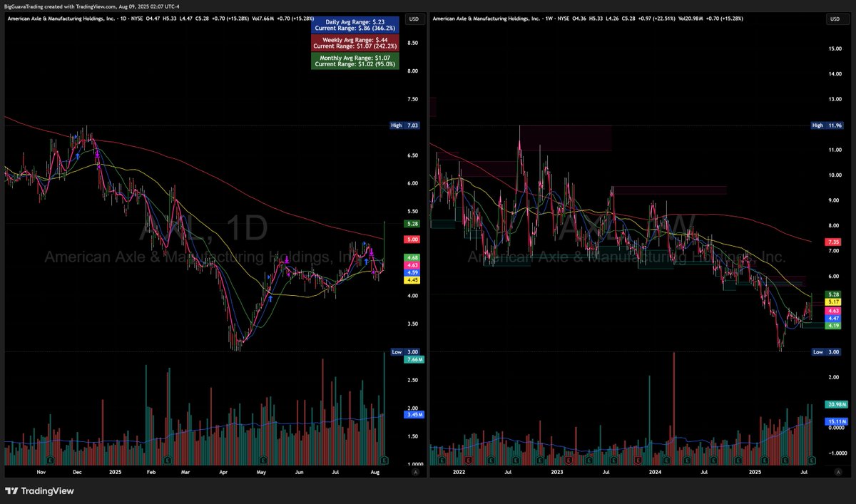
Task: Click the High 7.03 label on the daily chart
Action: (x=404, y=125)
